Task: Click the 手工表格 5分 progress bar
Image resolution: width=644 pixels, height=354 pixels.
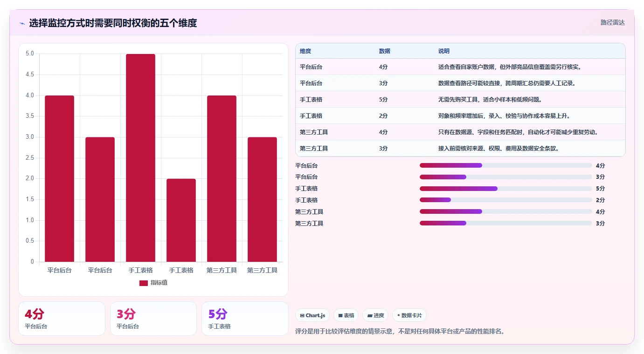Action: tap(506, 189)
